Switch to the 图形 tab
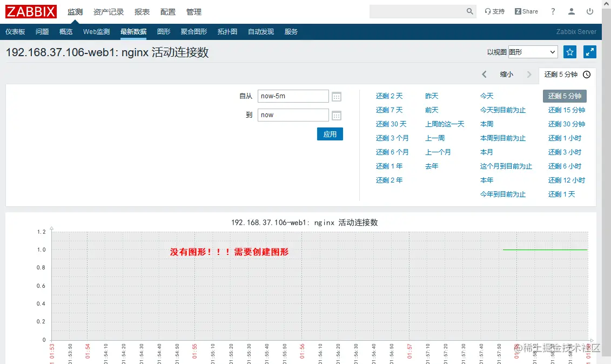Viewport: 611px width, 364px height. (163, 31)
